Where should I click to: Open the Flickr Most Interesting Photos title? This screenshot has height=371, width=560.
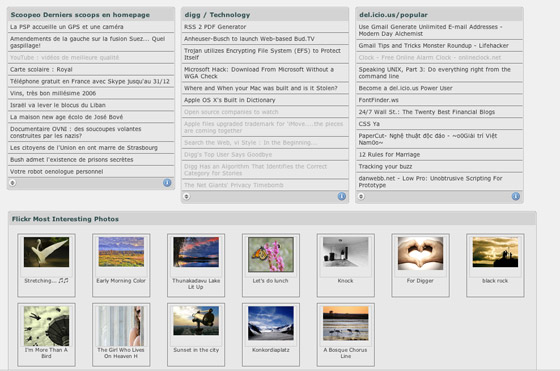[x=65, y=219]
